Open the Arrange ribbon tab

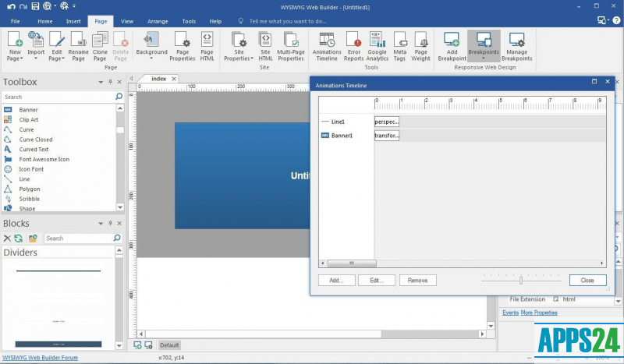point(158,22)
